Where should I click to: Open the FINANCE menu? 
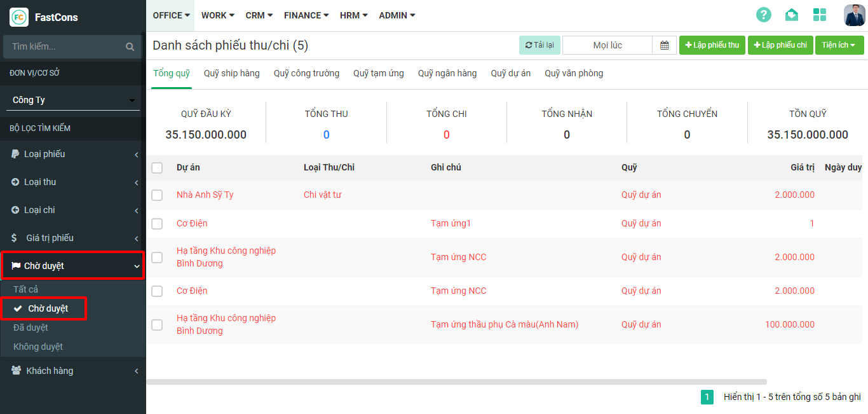(306, 15)
